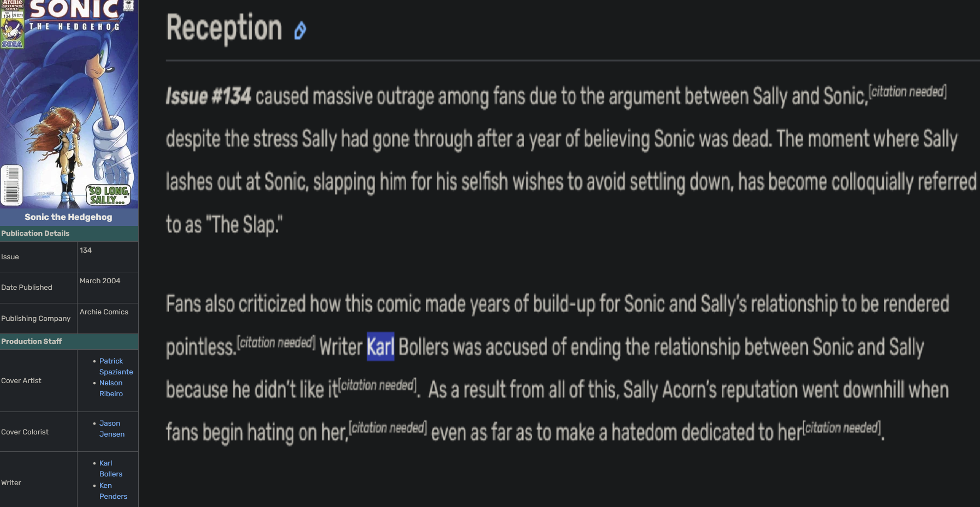Image resolution: width=980 pixels, height=507 pixels.
Task: Click the highlighted word Karl in the paragraph
Action: pyautogui.click(x=380, y=347)
